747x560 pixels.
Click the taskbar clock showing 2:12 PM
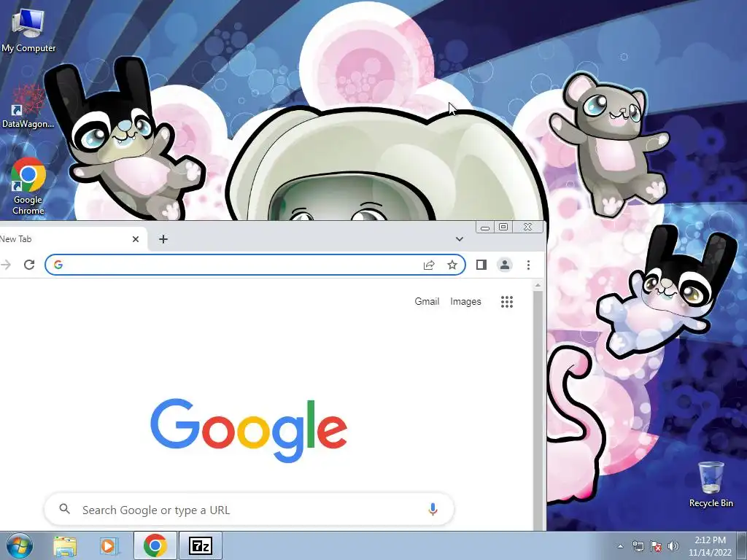tap(710, 546)
